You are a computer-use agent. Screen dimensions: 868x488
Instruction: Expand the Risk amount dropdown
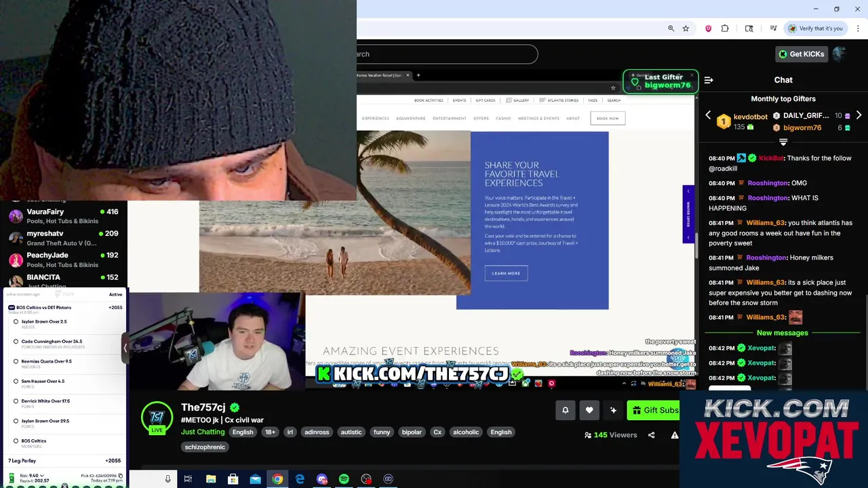41,476
